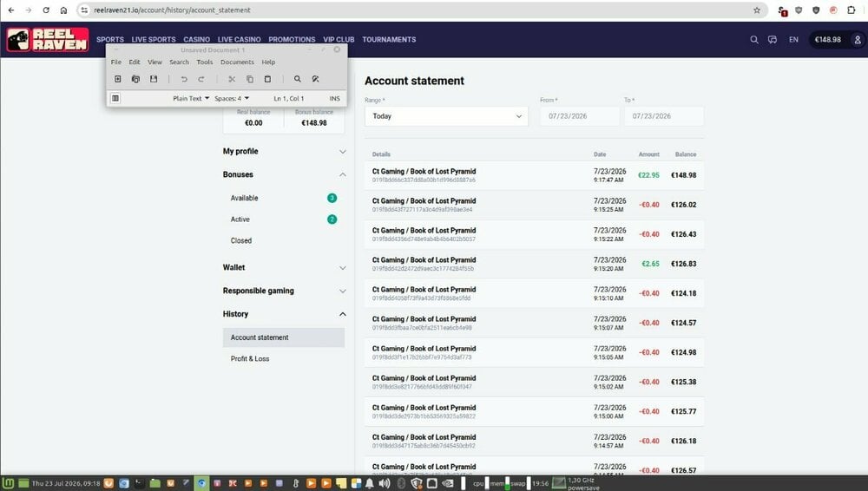868x491 pixels.
Task: Open the notifications bell in taskbar
Action: tap(369, 483)
